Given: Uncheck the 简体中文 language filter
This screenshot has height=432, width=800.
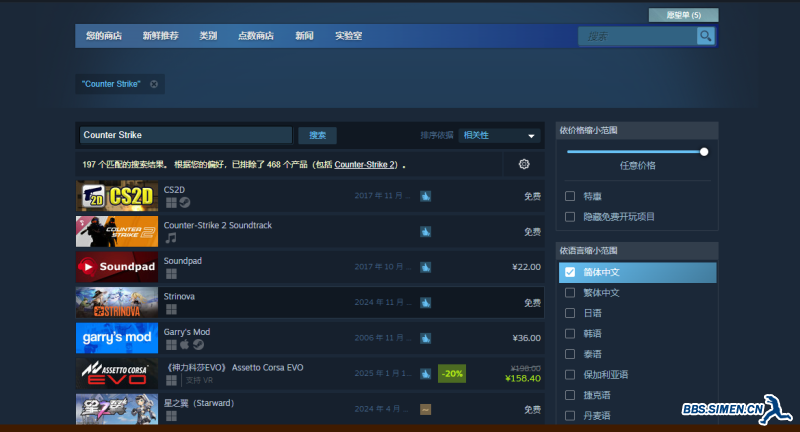Looking at the screenshot, I should (570, 272).
